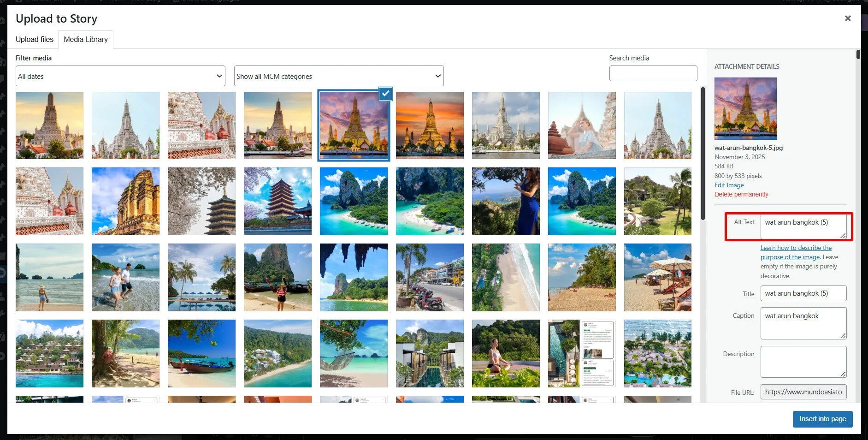
Task: Select the Media Library tab
Action: point(86,40)
